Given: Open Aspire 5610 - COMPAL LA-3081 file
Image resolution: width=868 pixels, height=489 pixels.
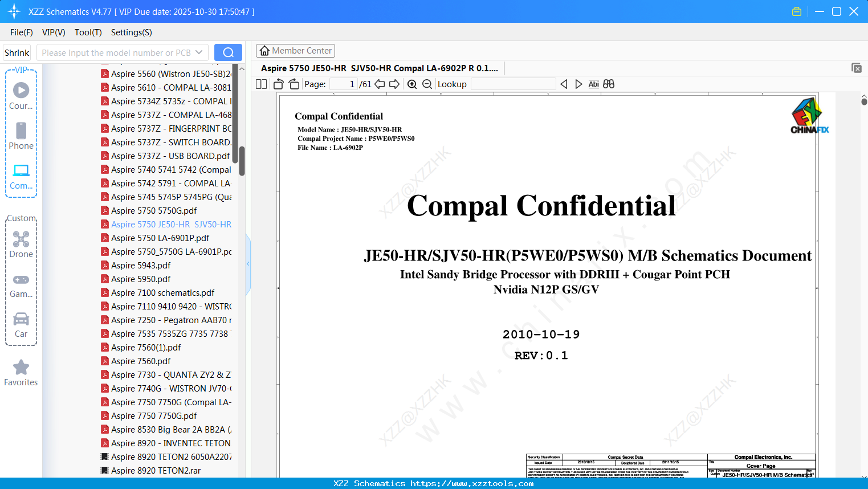Looking at the screenshot, I should tap(166, 88).
